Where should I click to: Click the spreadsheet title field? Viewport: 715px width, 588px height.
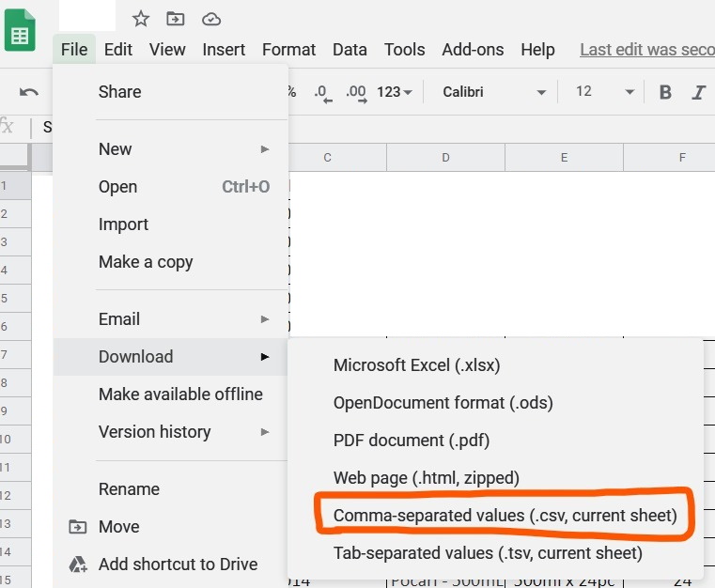(87, 15)
